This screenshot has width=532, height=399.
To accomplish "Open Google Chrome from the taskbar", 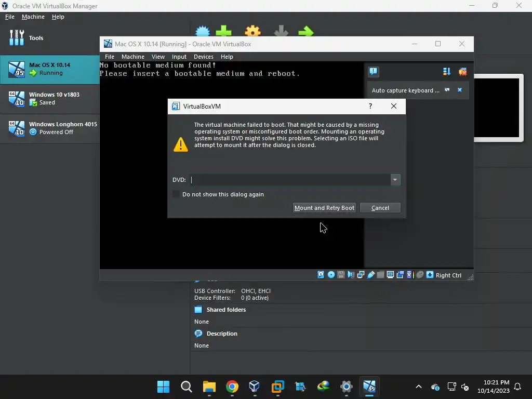I will click(232, 387).
